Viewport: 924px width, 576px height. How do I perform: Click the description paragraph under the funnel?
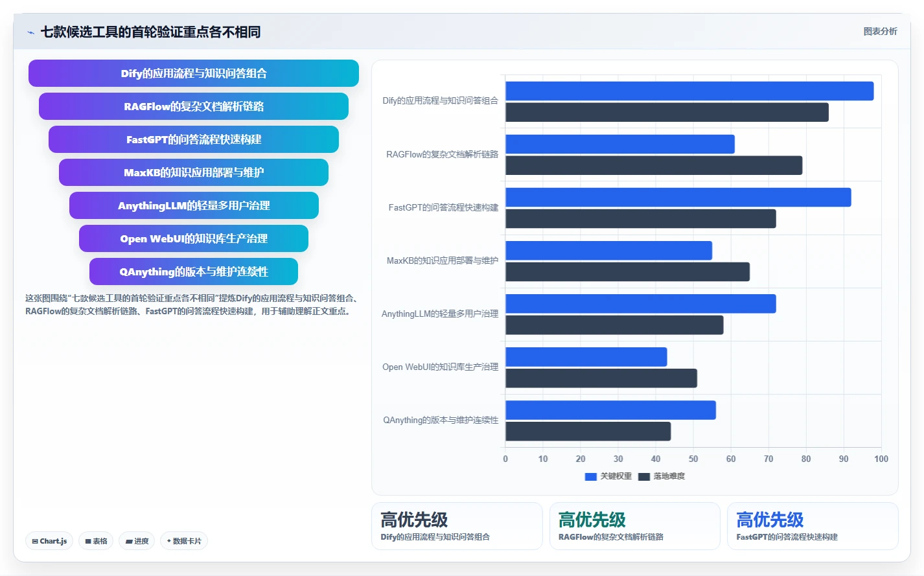(192, 305)
